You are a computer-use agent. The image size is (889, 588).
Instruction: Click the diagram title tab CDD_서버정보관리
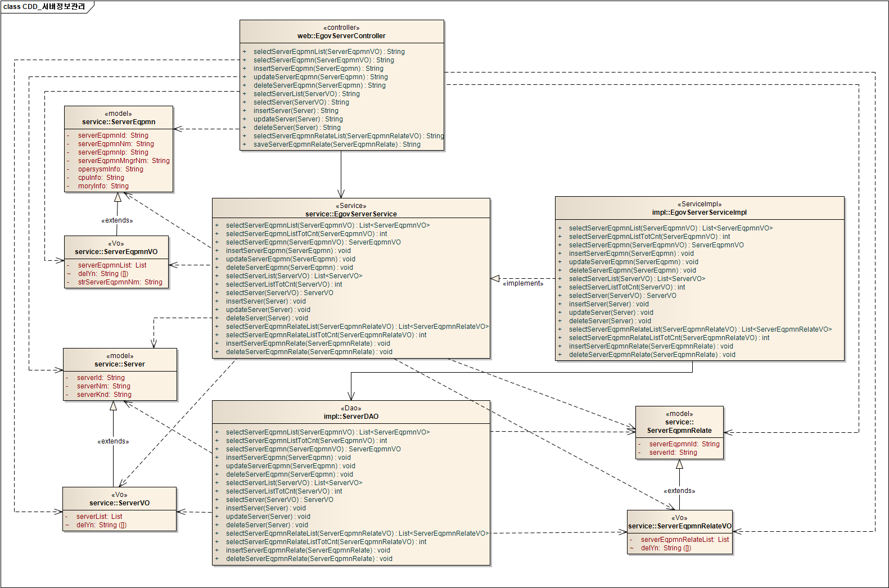tap(45, 7)
